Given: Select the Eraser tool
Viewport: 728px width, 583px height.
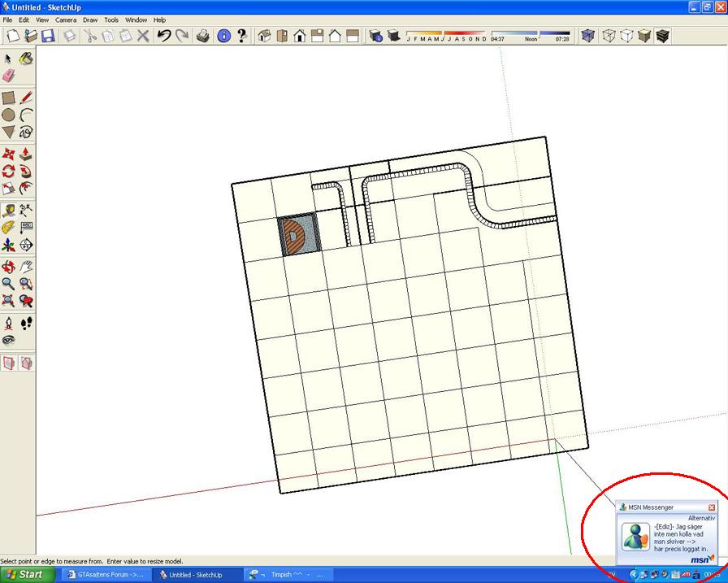Looking at the screenshot, I should click(x=8, y=76).
